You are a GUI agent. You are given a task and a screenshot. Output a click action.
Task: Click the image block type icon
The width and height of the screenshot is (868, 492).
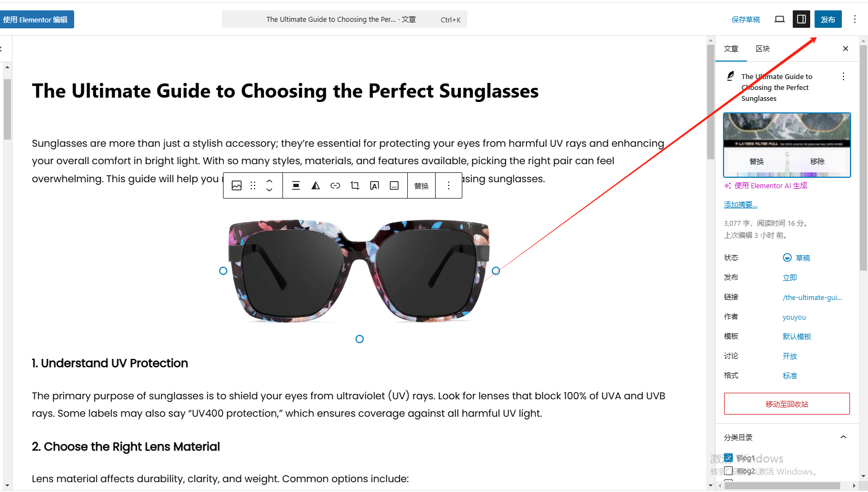[x=237, y=185]
